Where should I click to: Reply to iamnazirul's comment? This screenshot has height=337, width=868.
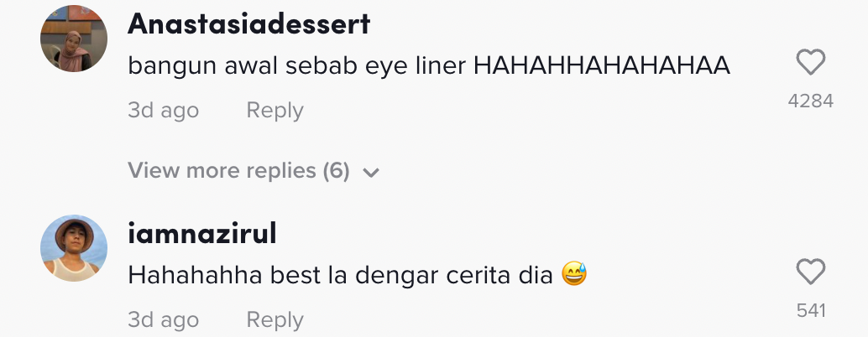coord(275,319)
